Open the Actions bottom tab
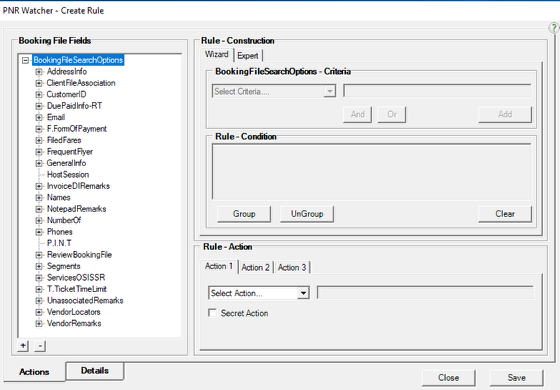Viewport: 560px width, 390px height. coord(34,372)
